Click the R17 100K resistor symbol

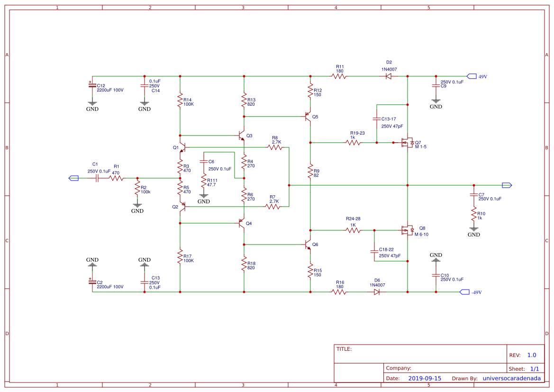180,256
